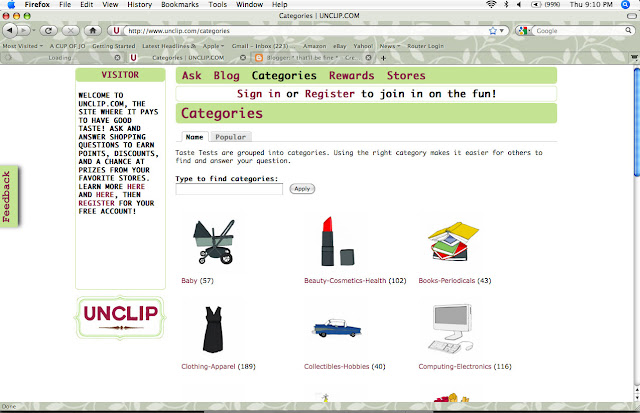Click the Google search field
The height and width of the screenshot is (413, 640).
click(580, 31)
